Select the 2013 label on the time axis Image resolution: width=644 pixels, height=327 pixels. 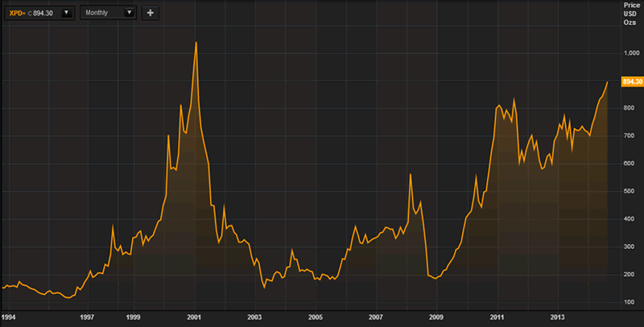[557, 317]
